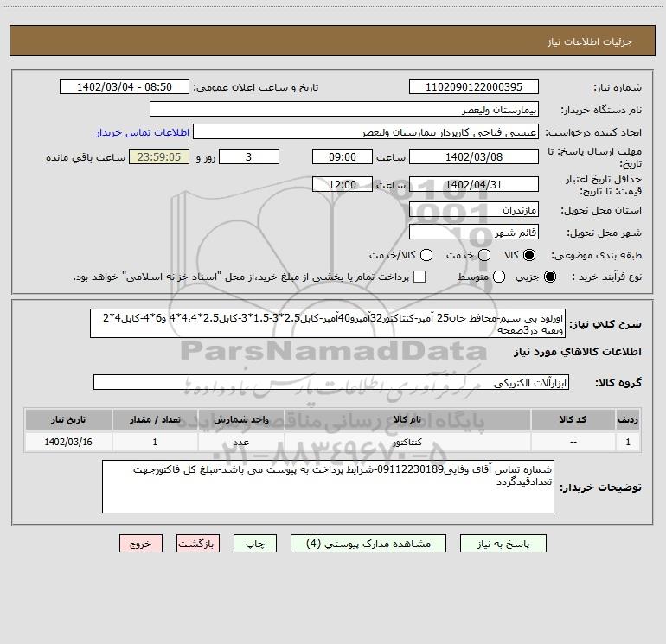Click the شرح کلی نیاز label
The image size is (666, 644).
[x=605, y=324]
